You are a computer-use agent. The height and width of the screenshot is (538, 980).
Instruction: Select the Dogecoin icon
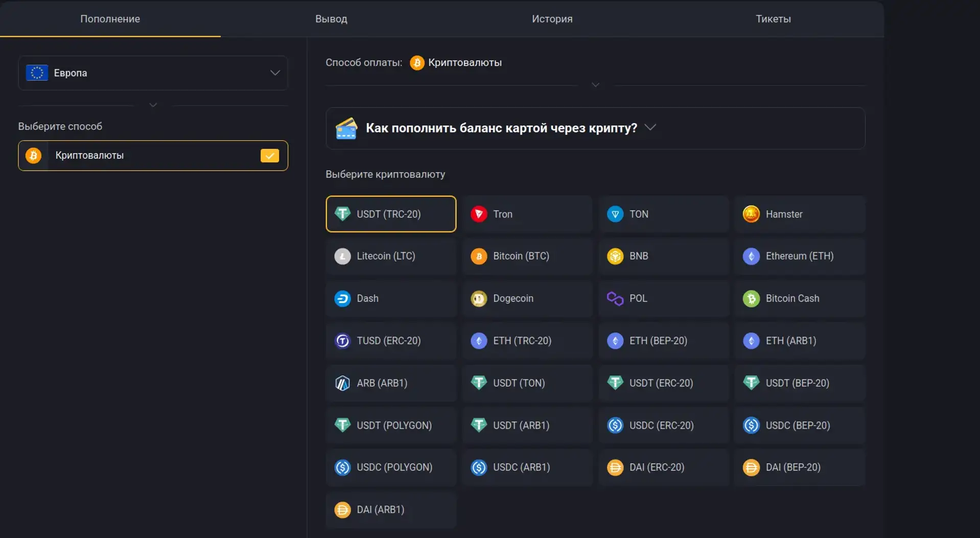[479, 298]
